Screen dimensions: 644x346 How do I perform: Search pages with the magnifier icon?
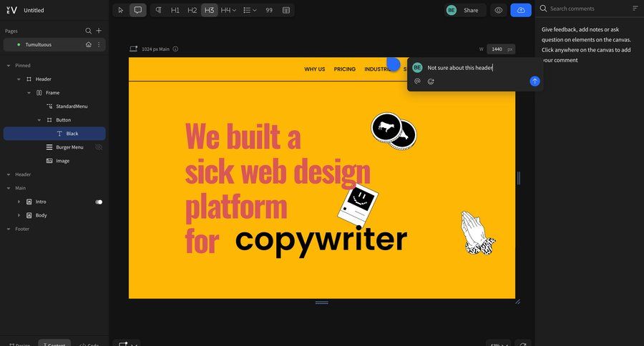coord(88,31)
